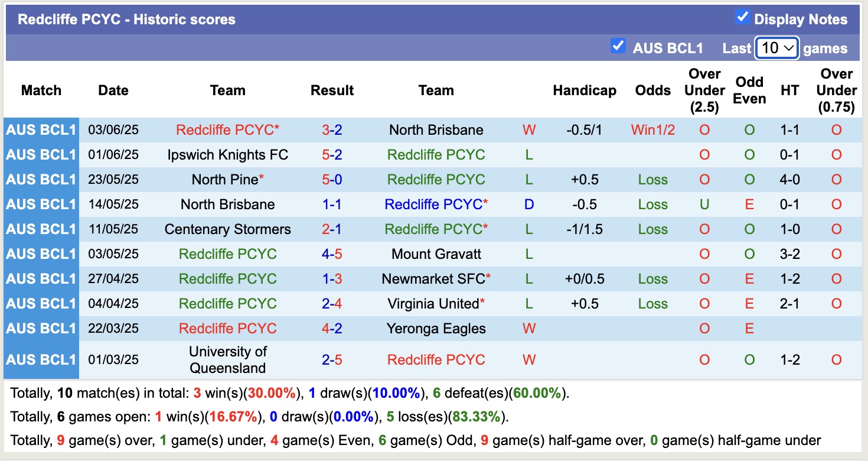Select Virginia United match row

436,303
